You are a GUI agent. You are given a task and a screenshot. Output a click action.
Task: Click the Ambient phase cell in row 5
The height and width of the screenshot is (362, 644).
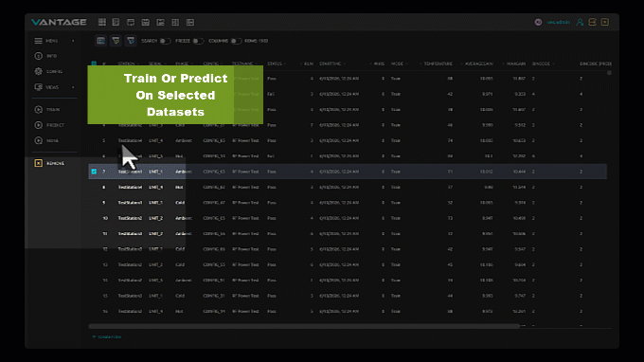[x=184, y=140]
